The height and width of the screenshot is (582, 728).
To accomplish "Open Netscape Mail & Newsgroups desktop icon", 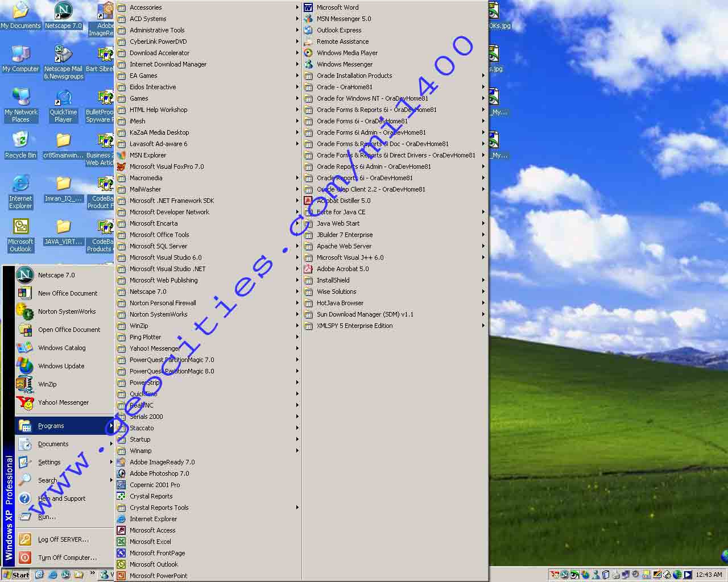I will click(63, 63).
